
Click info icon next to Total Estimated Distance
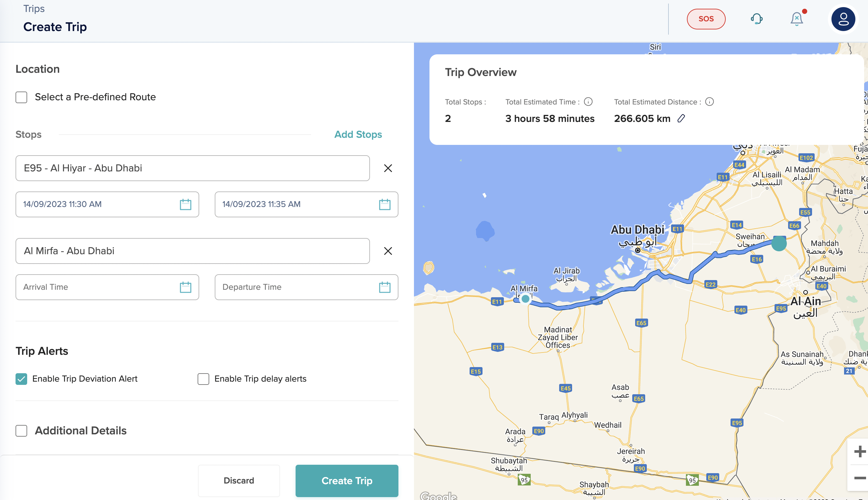(709, 102)
